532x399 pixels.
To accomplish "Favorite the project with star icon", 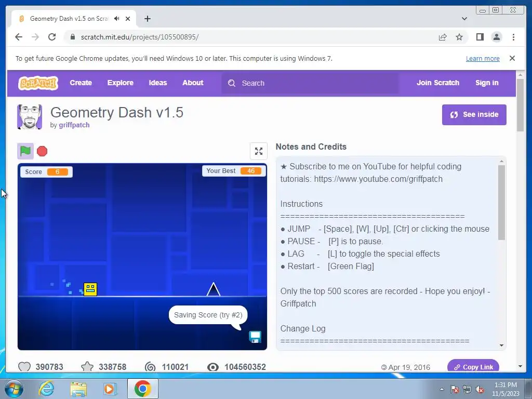I will pyautogui.click(x=87, y=367).
